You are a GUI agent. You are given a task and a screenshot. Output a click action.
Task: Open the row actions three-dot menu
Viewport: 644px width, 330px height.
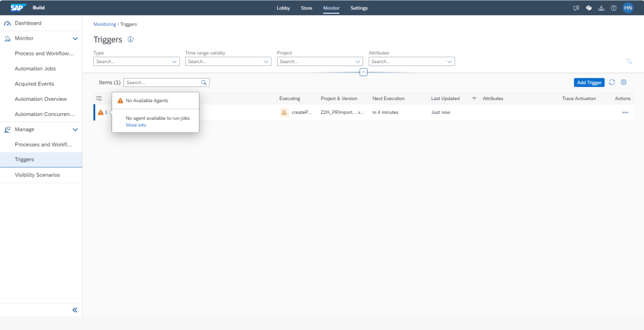pos(625,112)
